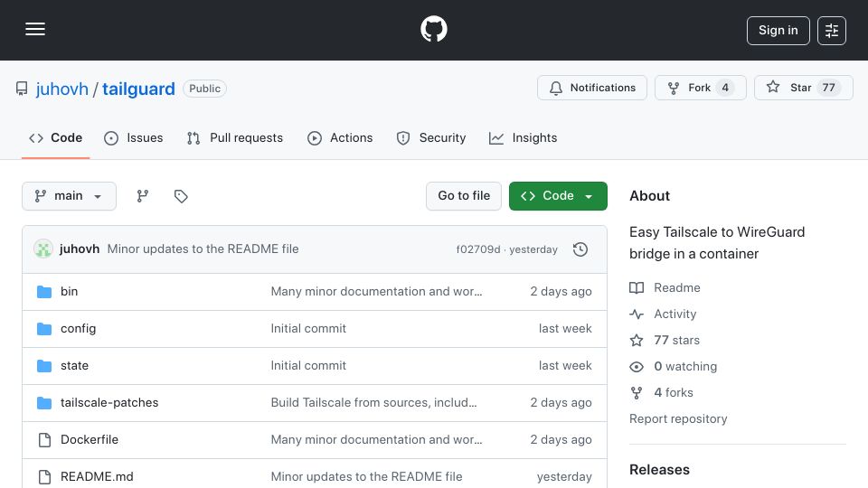Open the tailguard repository link
This screenshot has width=868, height=488.
pos(138,89)
